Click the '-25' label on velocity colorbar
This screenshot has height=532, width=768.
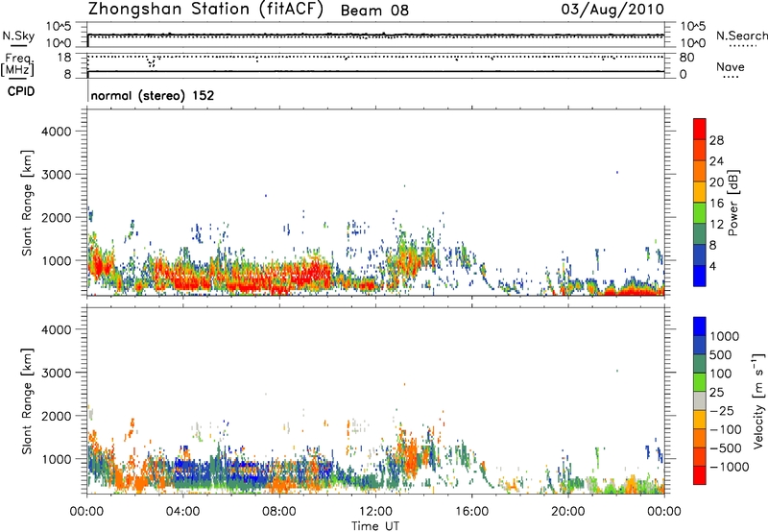click(723, 411)
